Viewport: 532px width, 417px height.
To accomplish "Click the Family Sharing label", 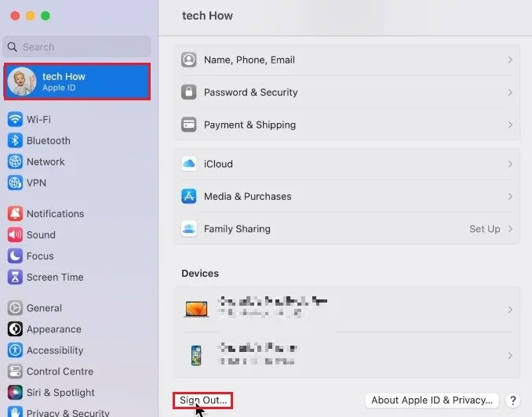I will 237,229.
